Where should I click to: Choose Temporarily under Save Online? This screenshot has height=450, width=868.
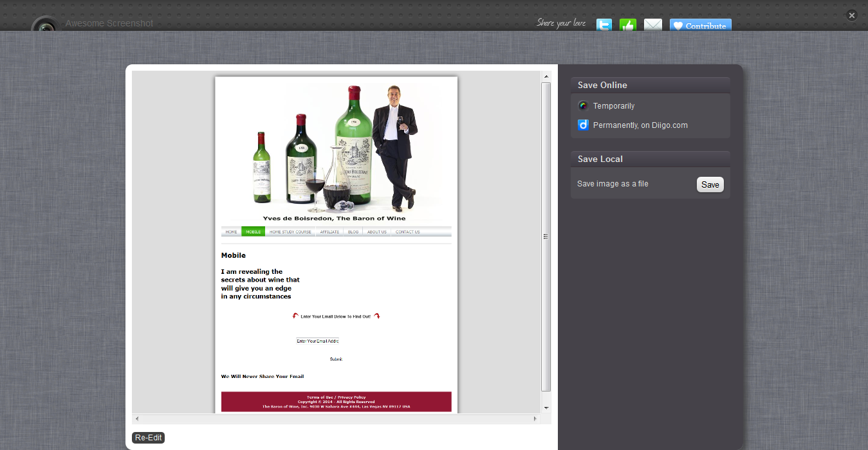[x=614, y=106]
